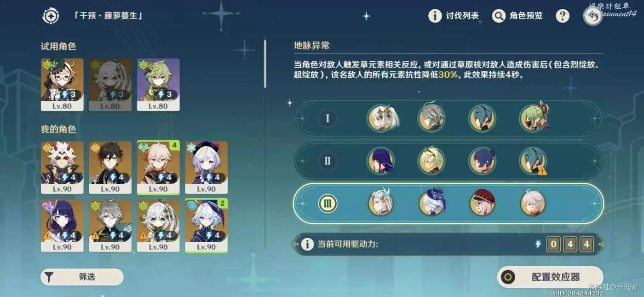Viewport: 644px width, 297px height.
Task: Click the character list vertical scrollbar
Action: 265,64
